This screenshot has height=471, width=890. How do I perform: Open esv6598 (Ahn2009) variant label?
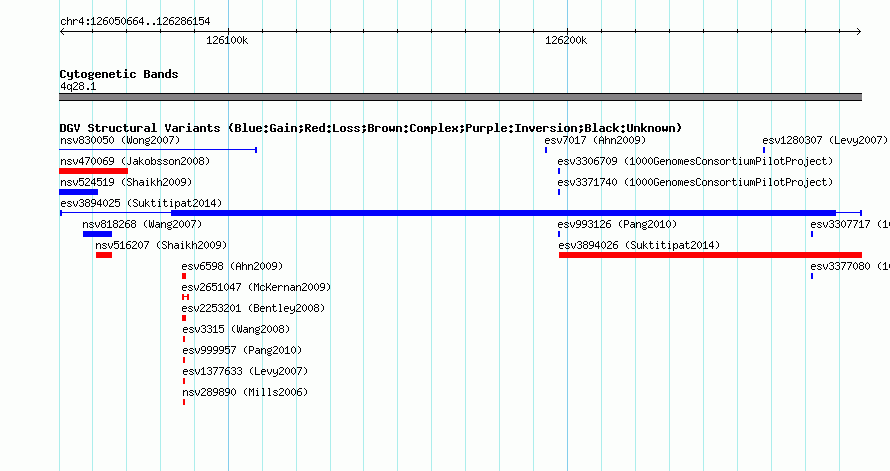click(x=232, y=266)
